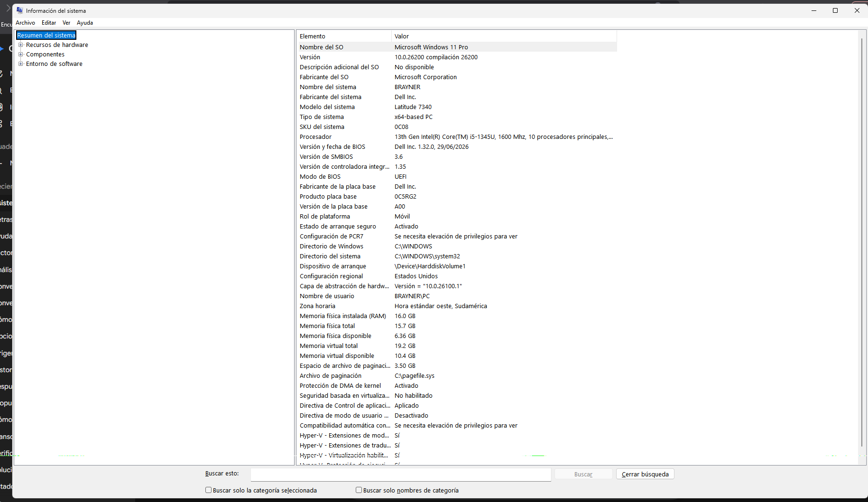Check 'Buscar solo nombres de categoría' option

(359, 490)
